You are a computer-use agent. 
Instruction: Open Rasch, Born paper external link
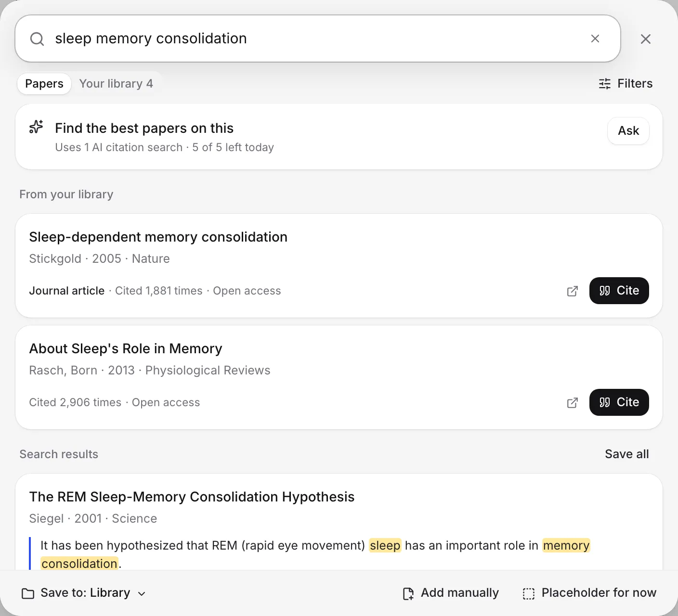572,403
